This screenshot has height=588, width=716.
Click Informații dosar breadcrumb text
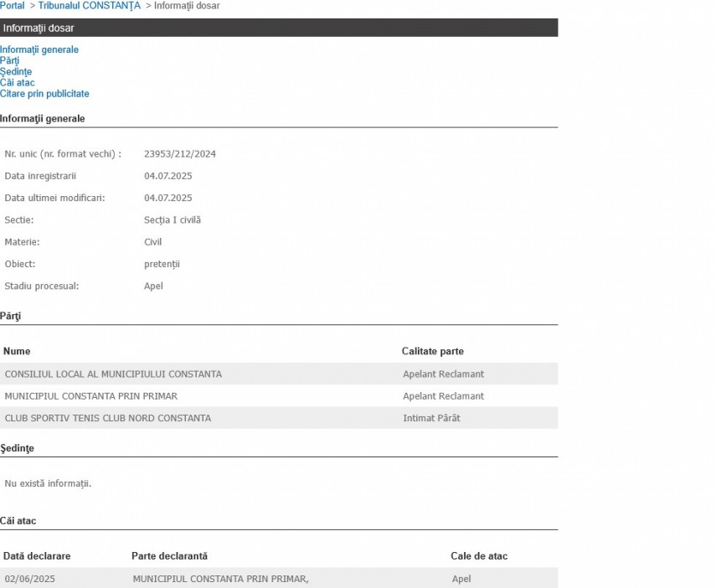tap(187, 6)
